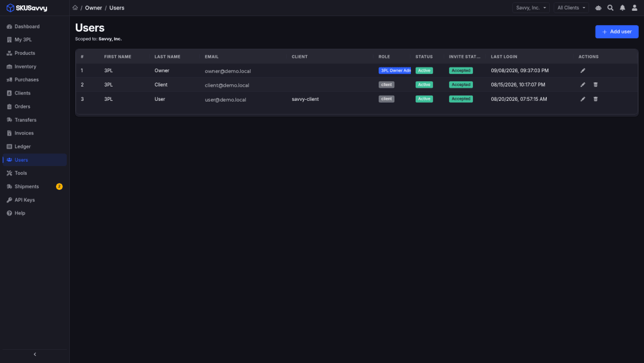Screen dimensions: 644x363
Task: Click the Shipments badge showing 2
Action: pos(59,187)
